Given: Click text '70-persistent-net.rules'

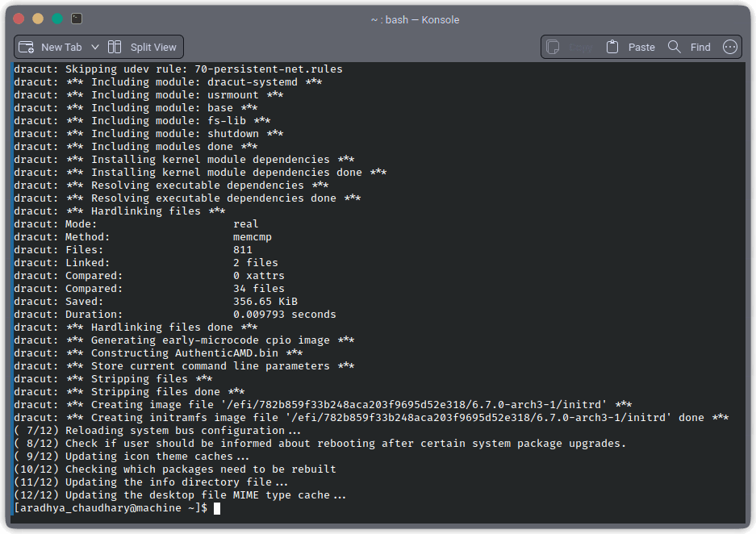Looking at the screenshot, I should [x=269, y=69].
